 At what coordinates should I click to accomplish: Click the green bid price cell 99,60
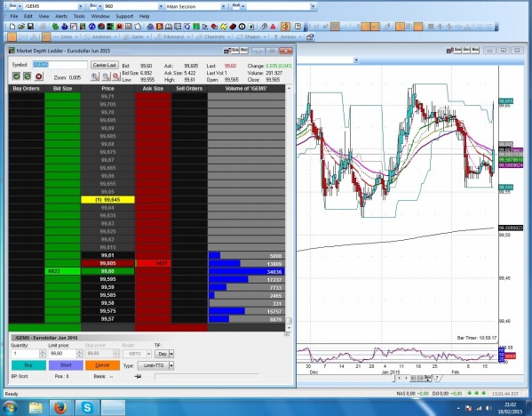[x=107, y=271]
